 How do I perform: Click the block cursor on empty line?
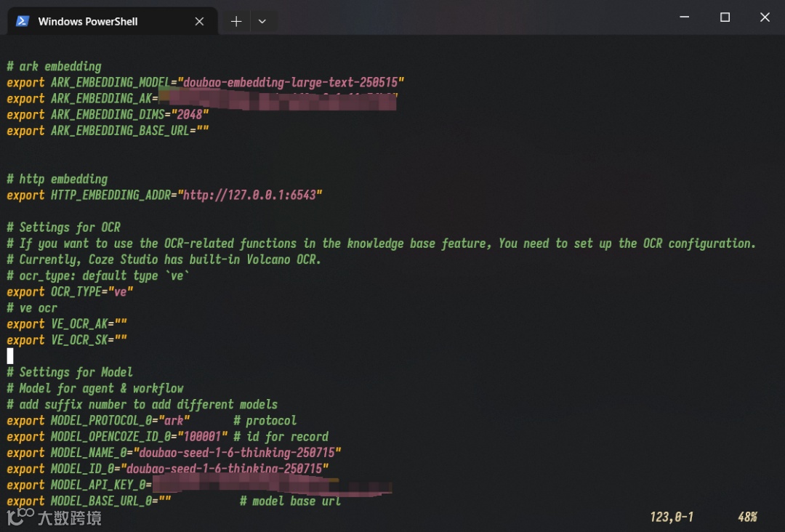point(10,356)
